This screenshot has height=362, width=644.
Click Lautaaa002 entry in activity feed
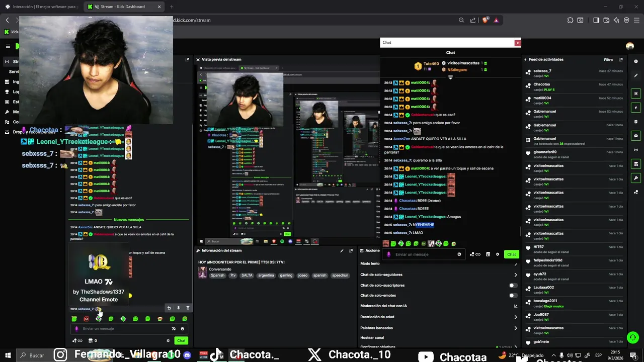pyautogui.click(x=574, y=290)
